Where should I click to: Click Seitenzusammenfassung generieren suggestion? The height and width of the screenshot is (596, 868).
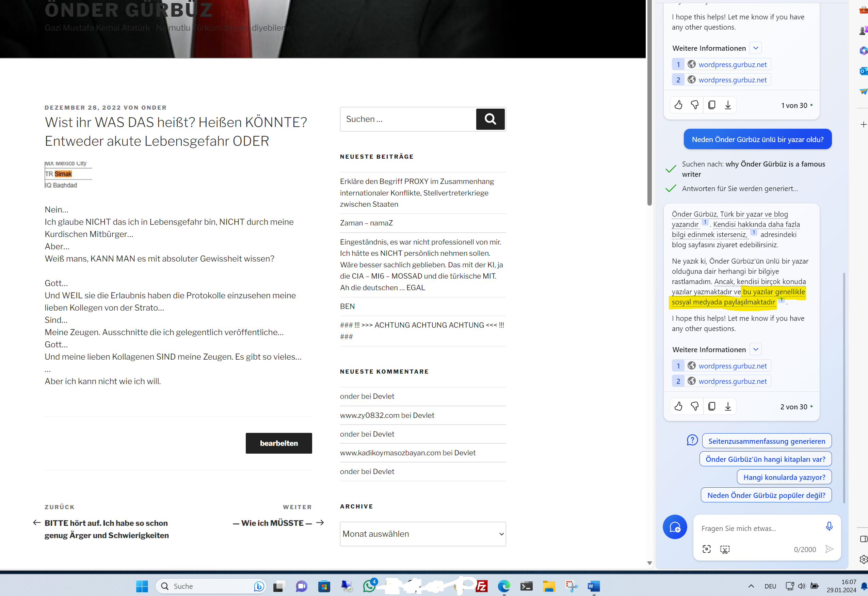(x=767, y=441)
